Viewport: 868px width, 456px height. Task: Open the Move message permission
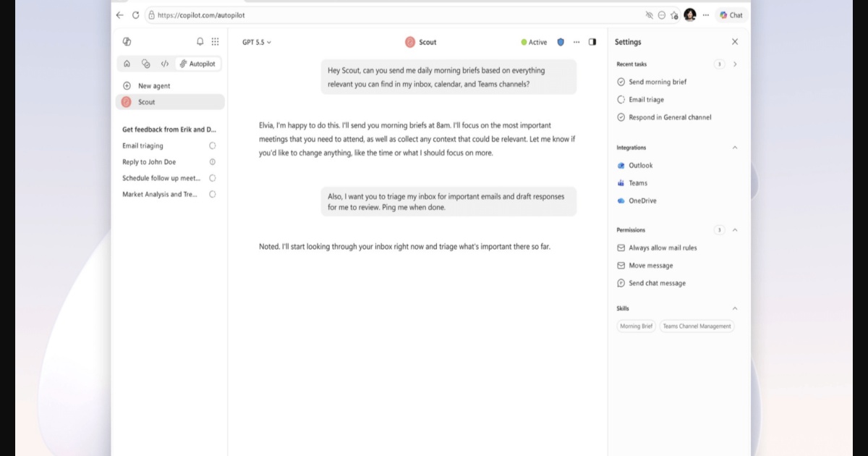(x=650, y=266)
